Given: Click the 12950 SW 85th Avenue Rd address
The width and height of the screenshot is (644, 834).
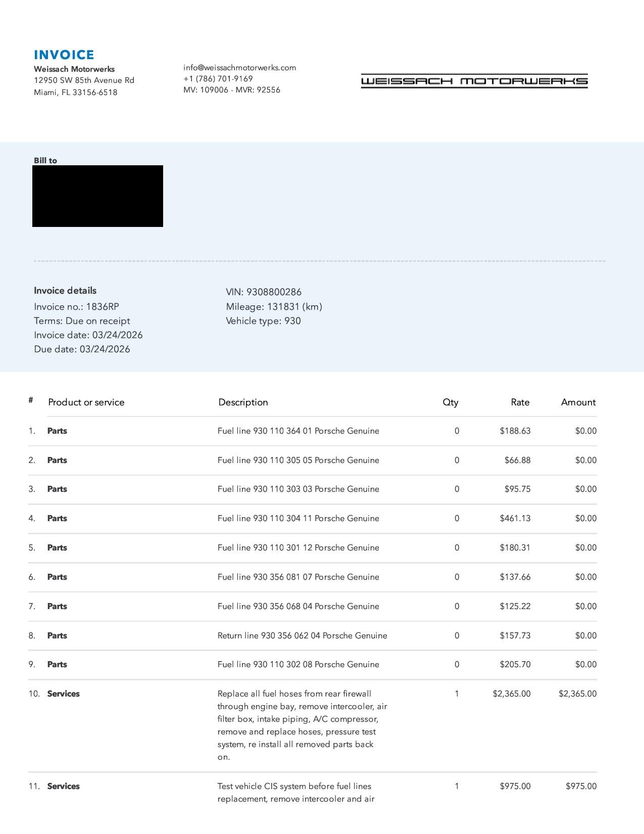Looking at the screenshot, I should [x=84, y=80].
